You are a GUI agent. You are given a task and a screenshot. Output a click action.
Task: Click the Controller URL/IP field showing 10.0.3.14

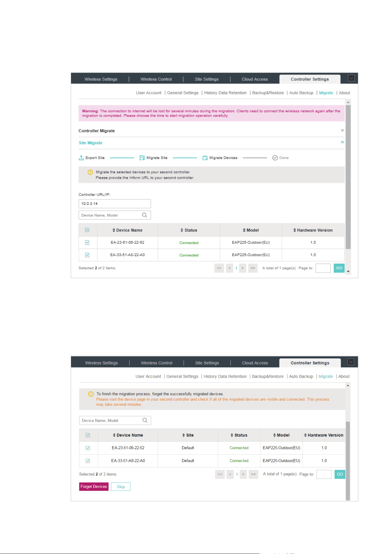[115, 204]
